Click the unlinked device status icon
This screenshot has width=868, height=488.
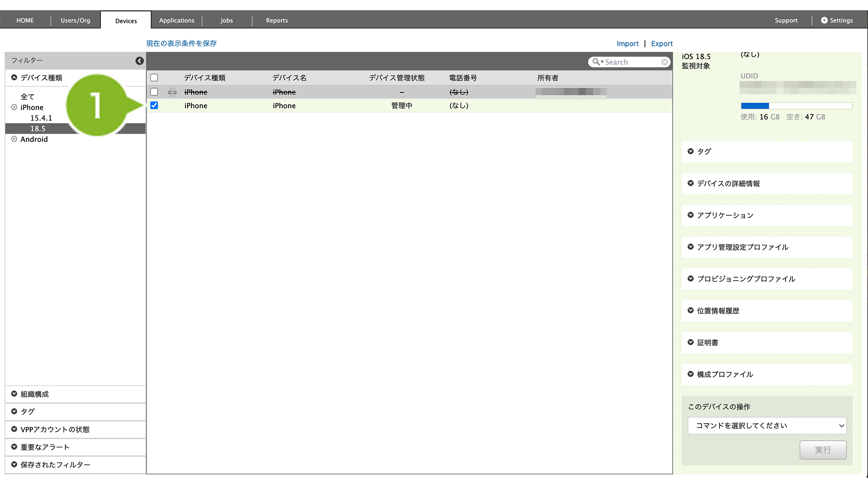point(172,92)
